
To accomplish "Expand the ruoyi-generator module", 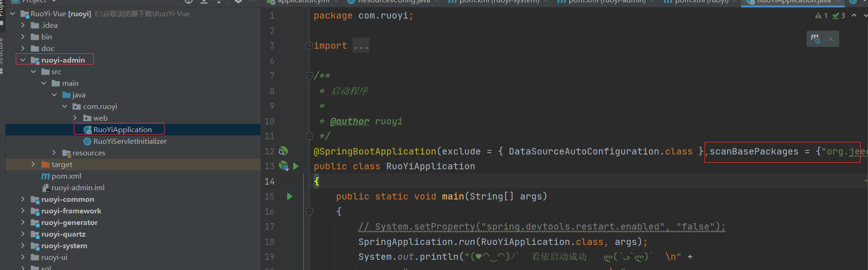I will [x=23, y=223].
